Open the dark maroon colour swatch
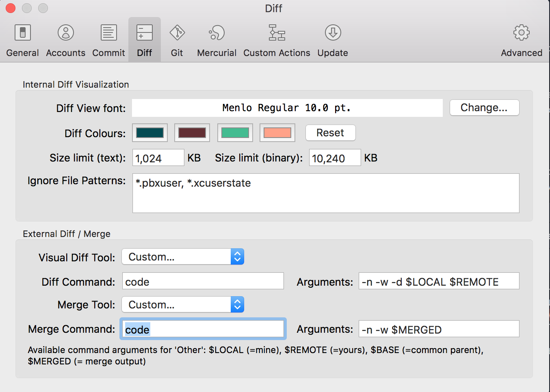Viewport: 550px width, 392px height. 192,133
